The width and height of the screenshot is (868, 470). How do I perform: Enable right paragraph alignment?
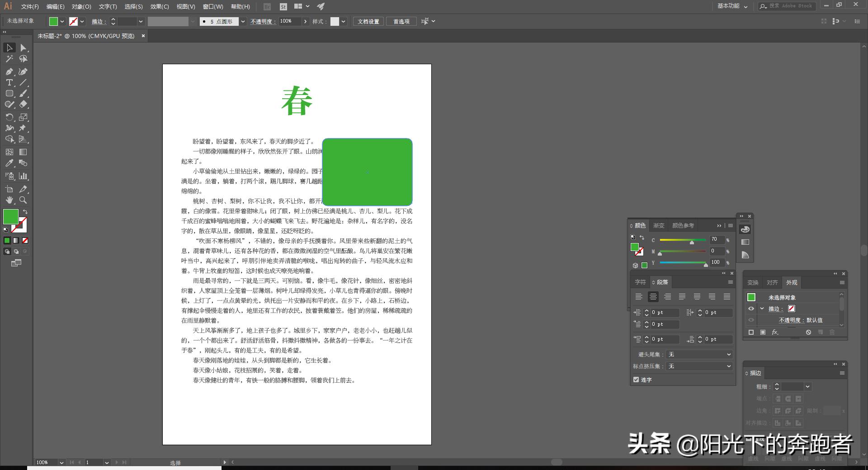pyautogui.click(x=667, y=297)
